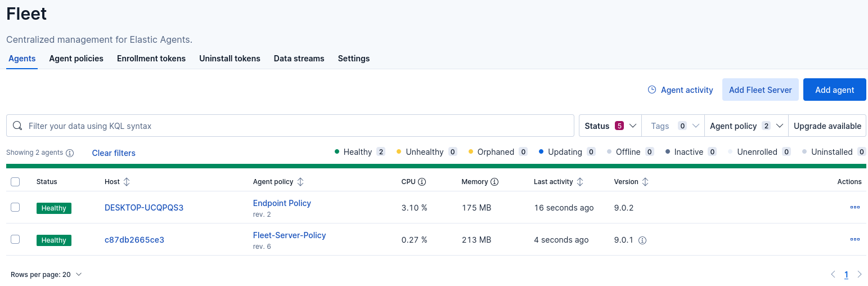Go to next page arrow
The height and width of the screenshot is (286, 868).
(x=860, y=275)
